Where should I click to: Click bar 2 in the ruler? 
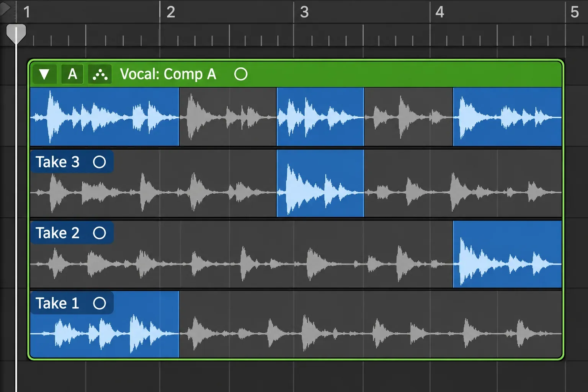pyautogui.click(x=171, y=12)
